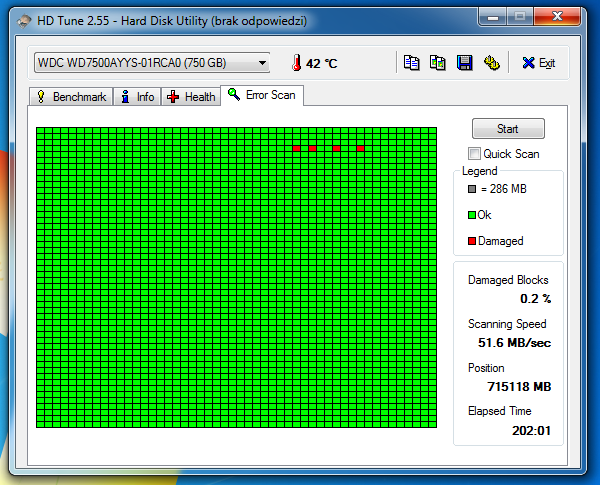Click the 42 °C temperature reading
Image resolution: width=600 pixels, height=485 pixels.
click(x=322, y=63)
